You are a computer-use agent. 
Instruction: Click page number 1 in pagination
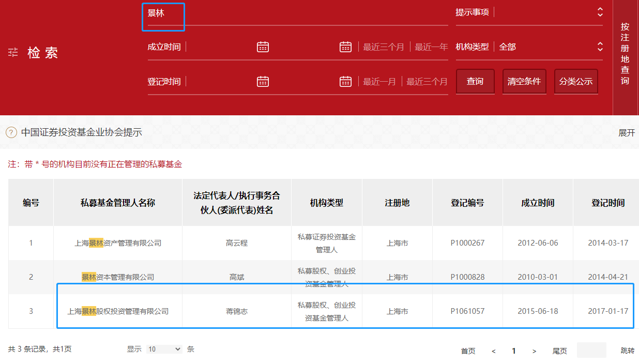[x=514, y=351]
